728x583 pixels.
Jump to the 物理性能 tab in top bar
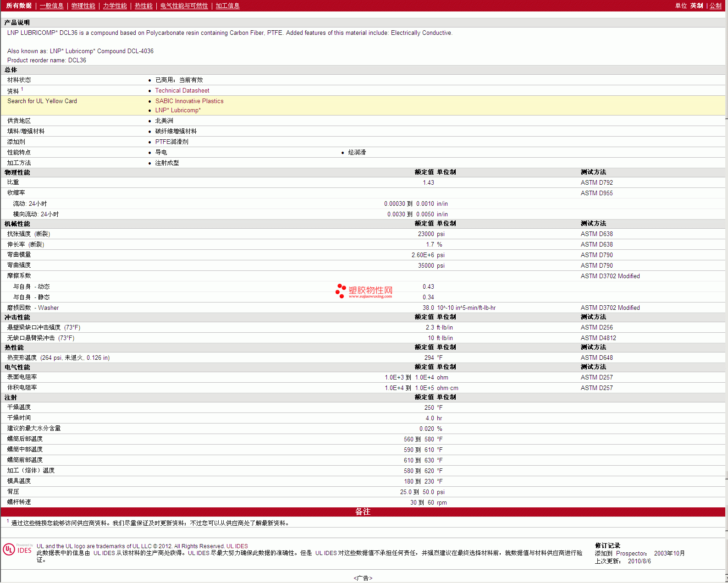[x=83, y=5]
